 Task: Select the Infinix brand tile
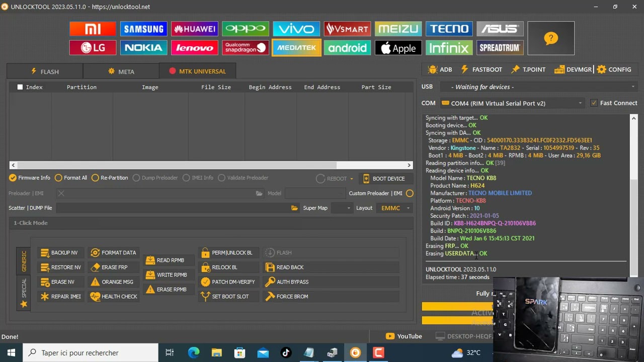point(449,48)
